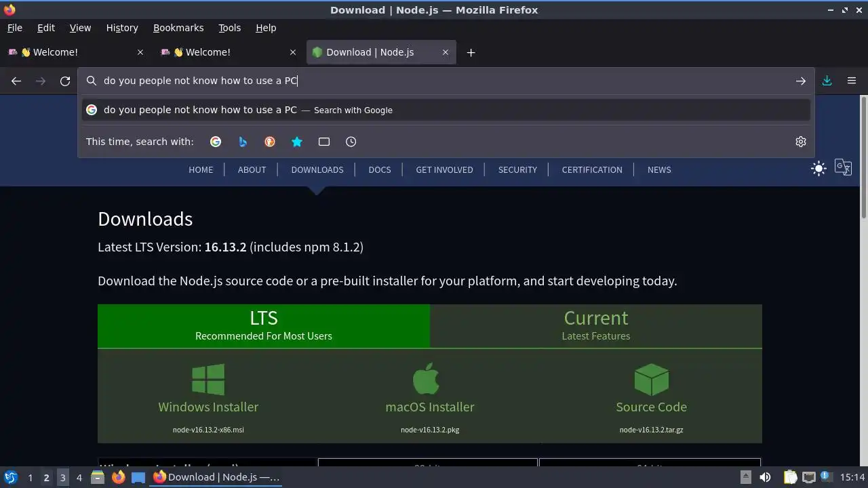Screen dimensions: 868x488
Task: Go to the GET INVOLVED nav link
Action: [444, 169]
